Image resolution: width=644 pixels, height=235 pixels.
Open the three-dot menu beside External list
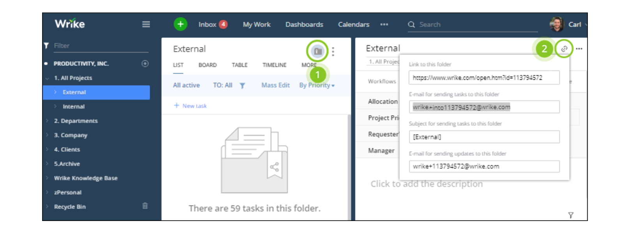[333, 51]
